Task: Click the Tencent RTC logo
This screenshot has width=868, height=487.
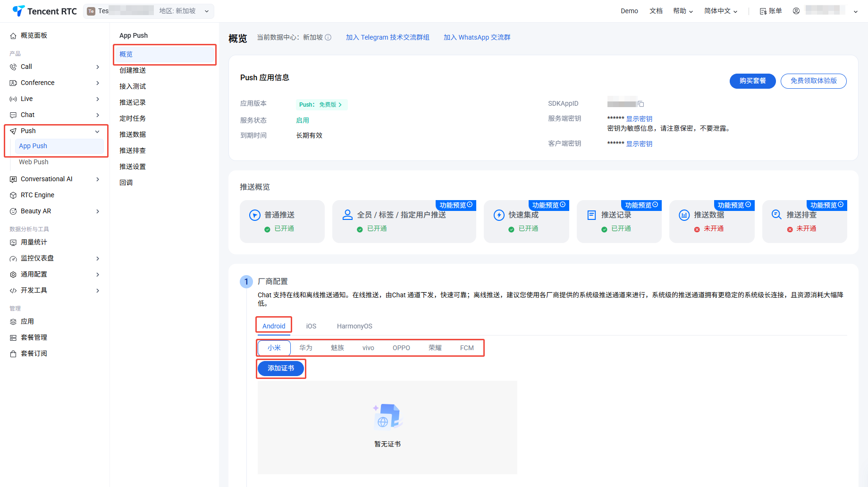Action: 44,11
